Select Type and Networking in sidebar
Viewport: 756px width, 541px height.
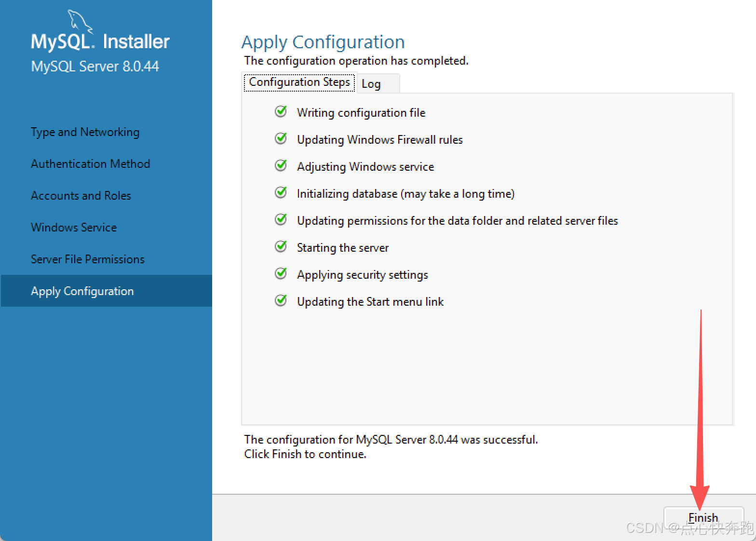[85, 132]
